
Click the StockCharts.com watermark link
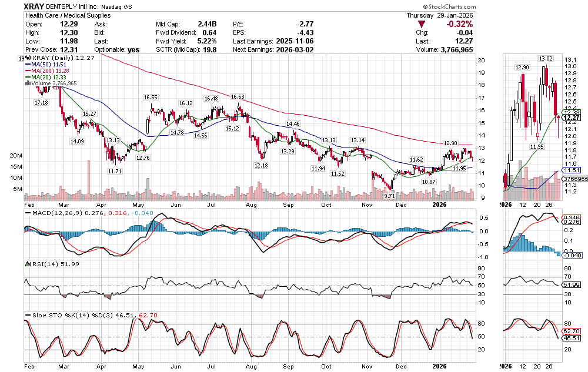(x=555, y=6)
